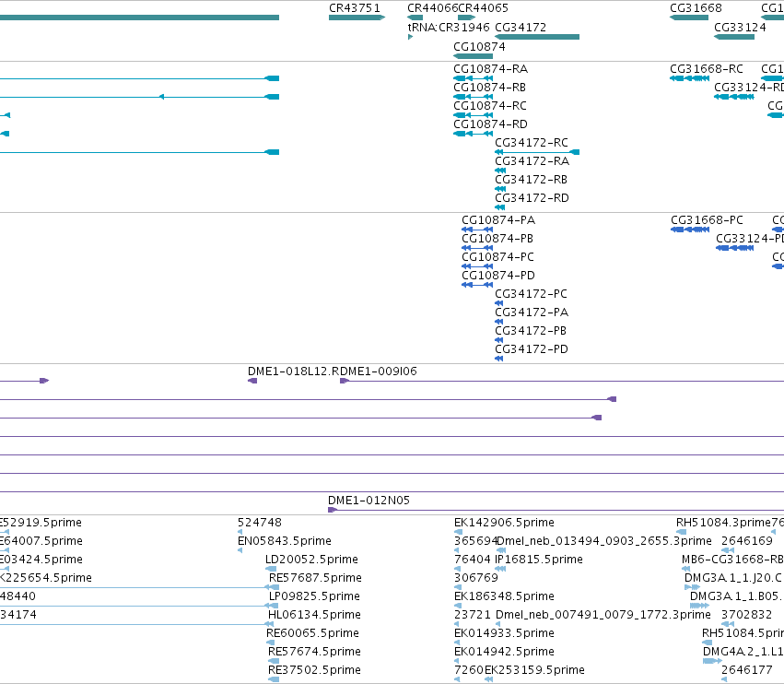Click the CG10874 gene label
The image size is (784, 684).
click(479, 46)
